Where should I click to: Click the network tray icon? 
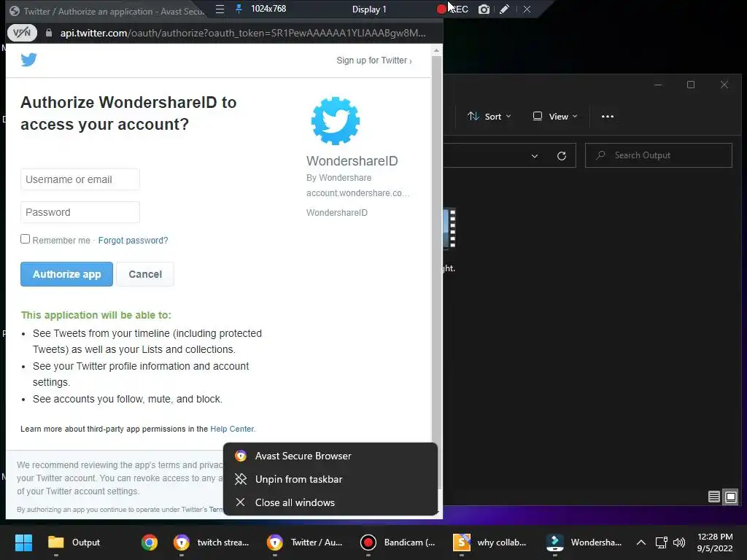(x=661, y=542)
